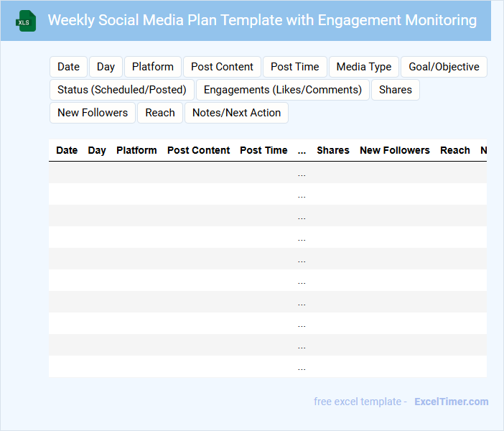Click the New Followers tag
The width and height of the screenshot is (504, 431).
93,113
